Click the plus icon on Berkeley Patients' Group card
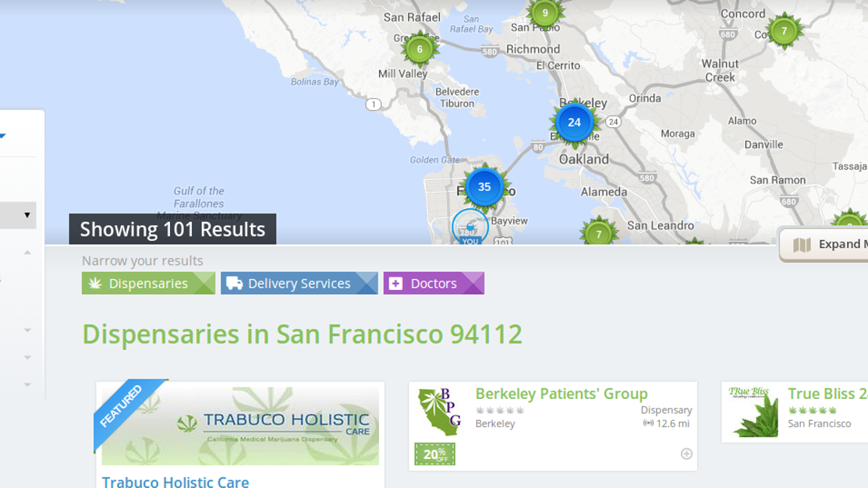Image resolution: width=868 pixels, height=488 pixels. tap(686, 454)
